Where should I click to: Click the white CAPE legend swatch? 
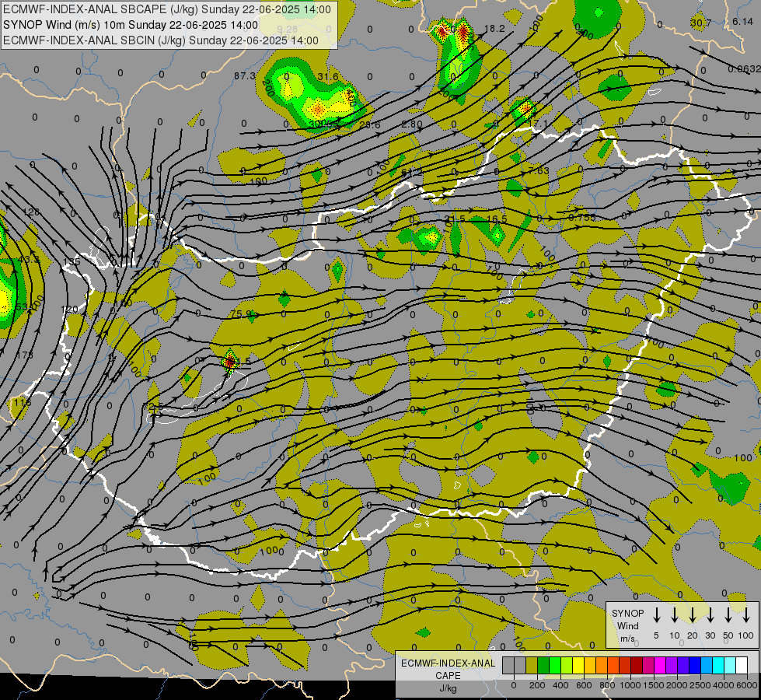tap(742, 665)
